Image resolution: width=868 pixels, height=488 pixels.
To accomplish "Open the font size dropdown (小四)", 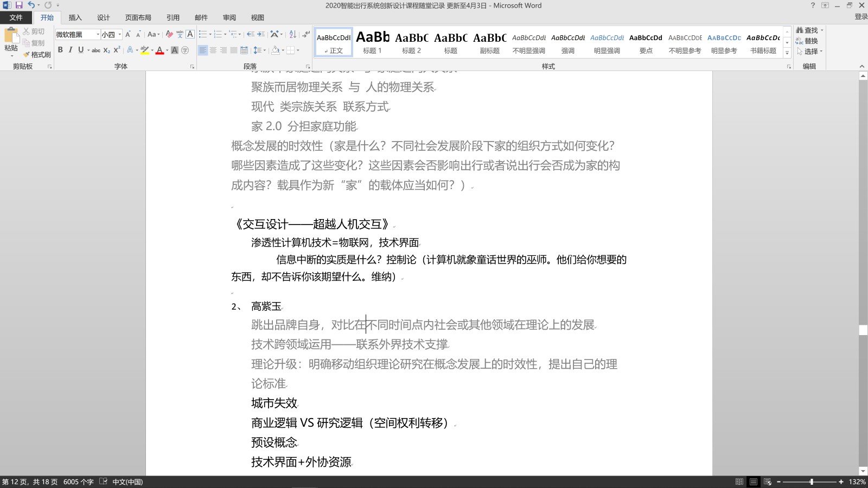I will click(120, 34).
